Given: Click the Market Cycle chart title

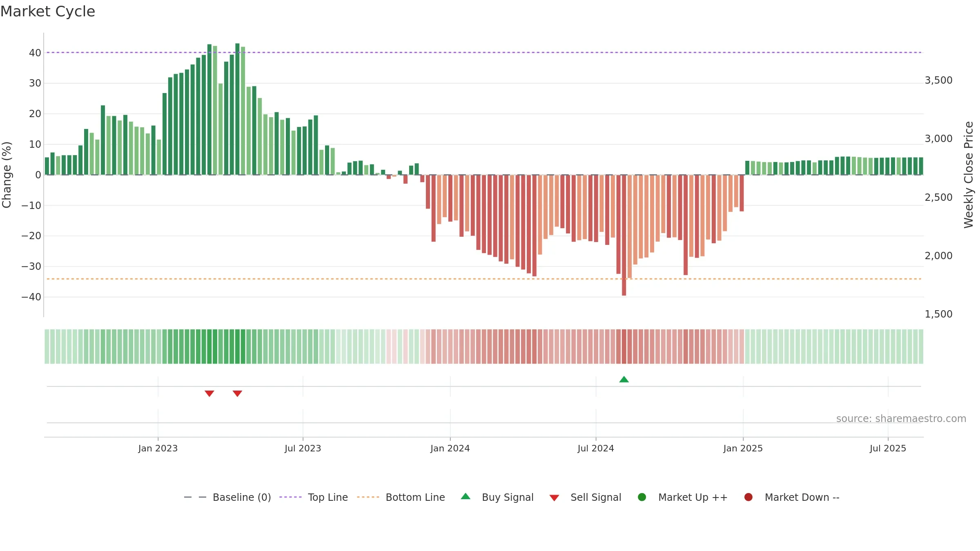Looking at the screenshot, I should [x=48, y=11].
